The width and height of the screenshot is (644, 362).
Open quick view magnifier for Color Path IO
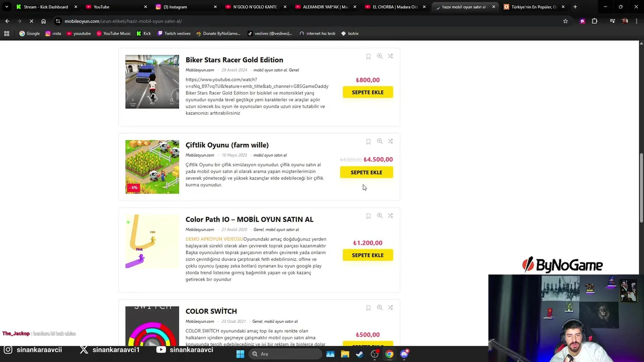[380, 216]
